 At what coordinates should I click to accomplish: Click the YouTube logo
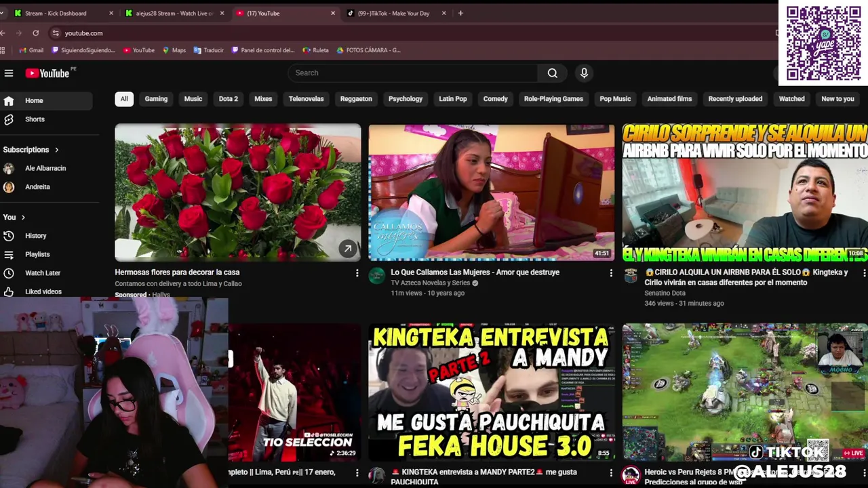[x=47, y=73]
